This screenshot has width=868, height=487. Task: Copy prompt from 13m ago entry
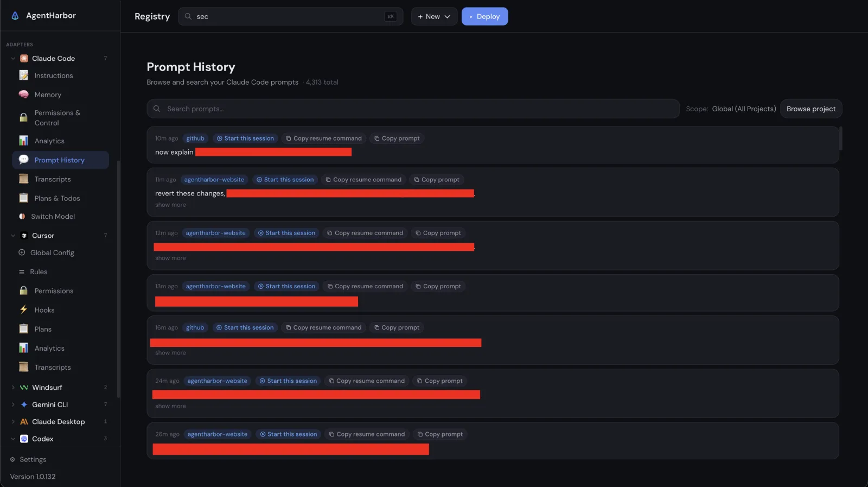(438, 286)
